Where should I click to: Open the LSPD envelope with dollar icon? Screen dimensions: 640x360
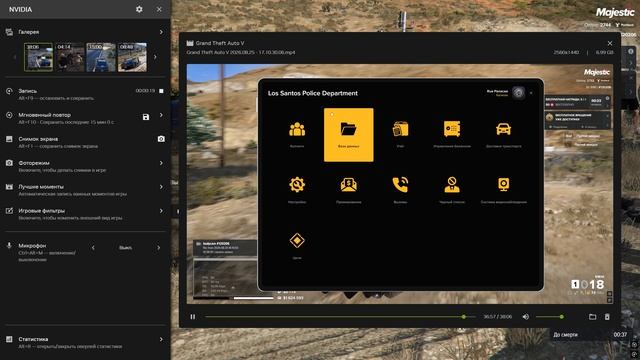[x=349, y=184]
